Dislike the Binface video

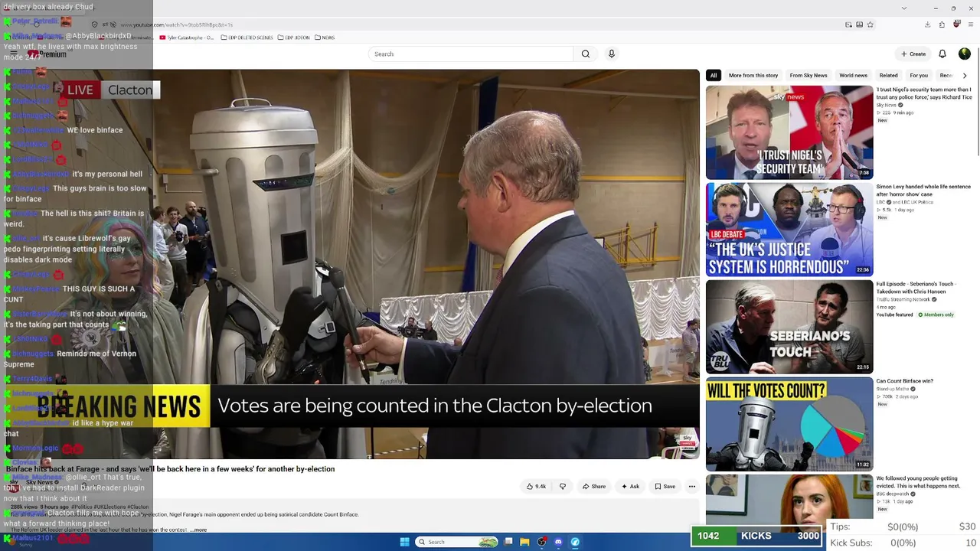pos(563,486)
